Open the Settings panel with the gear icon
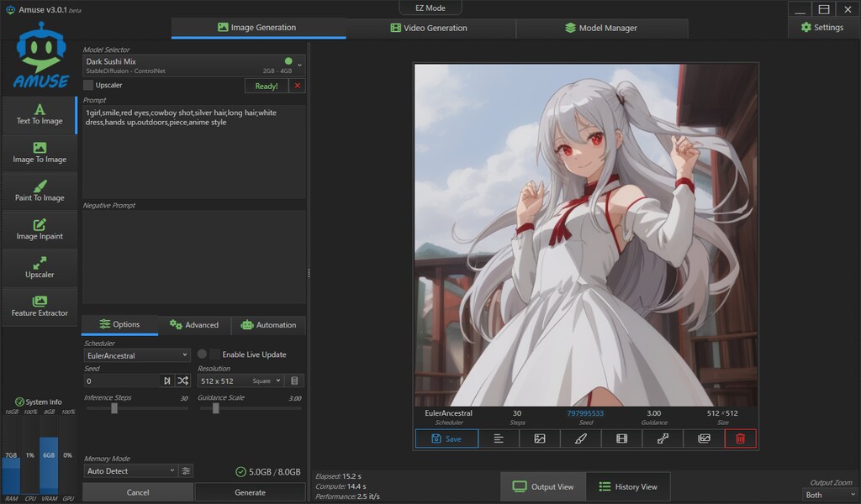This screenshot has width=861, height=504. click(x=821, y=26)
